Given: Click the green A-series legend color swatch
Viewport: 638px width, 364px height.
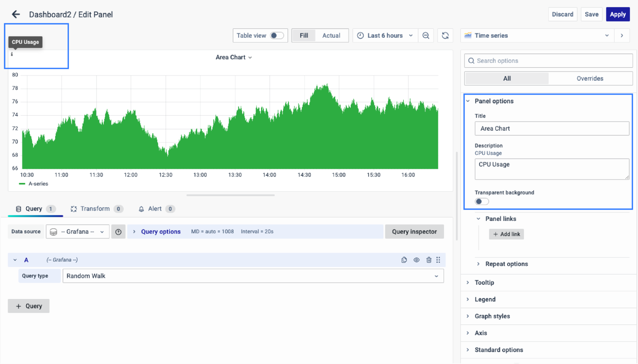Looking at the screenshot, I should (22, 184).
